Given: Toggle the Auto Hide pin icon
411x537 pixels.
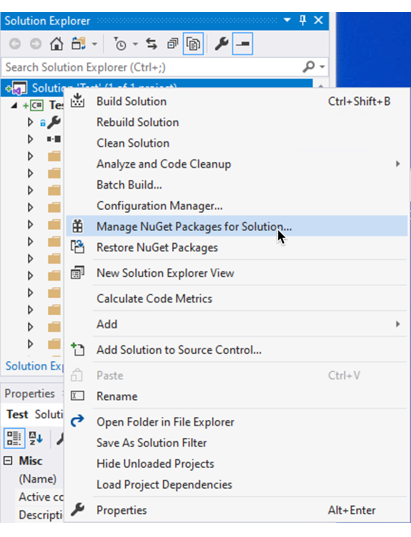Looking at the screenshot, I should click(302, 20).
